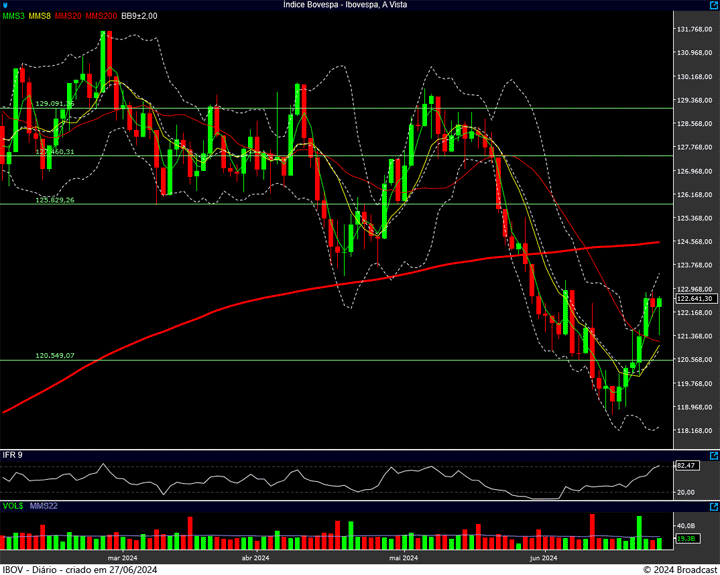720x575 pixels.
Task: Toggle the MMS3 moving average legend
Action: click(x=13, y=17)
